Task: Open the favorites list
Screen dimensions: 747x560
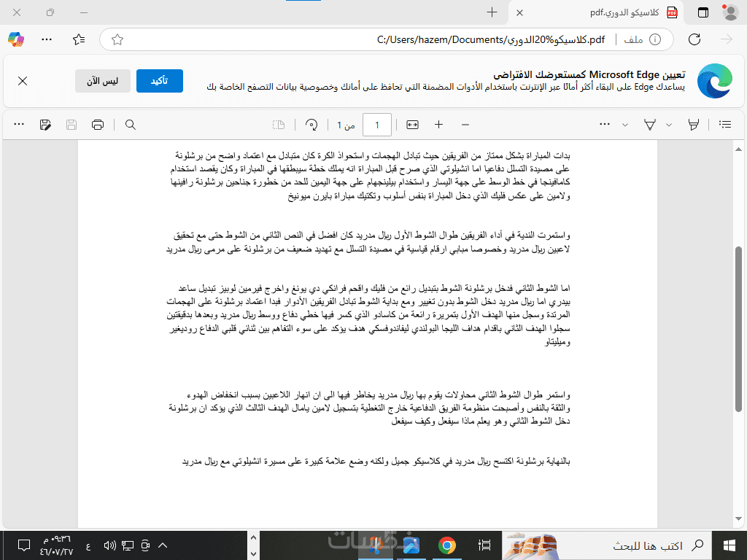Action: (x=79, y=39)
